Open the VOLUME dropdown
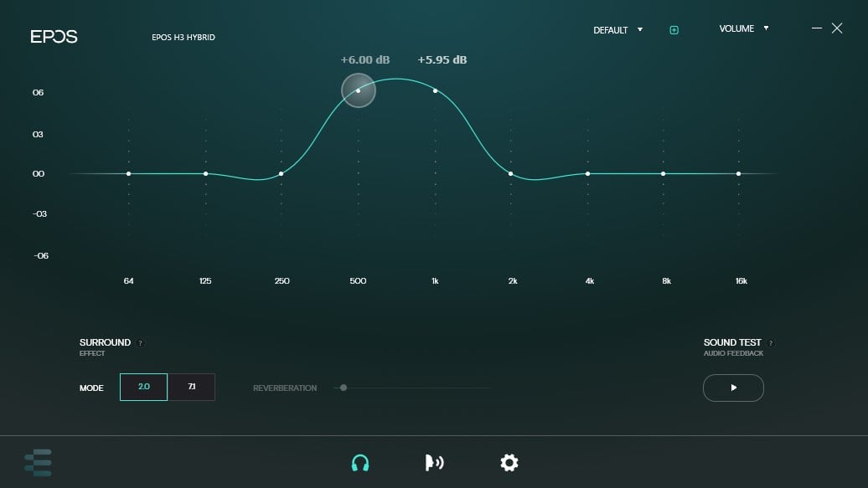The image size is (868, 488). click(x=743, y=28)
